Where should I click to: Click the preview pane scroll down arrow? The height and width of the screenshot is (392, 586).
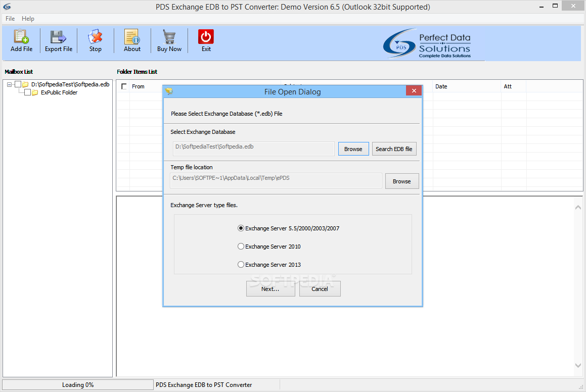click(578, 366)
